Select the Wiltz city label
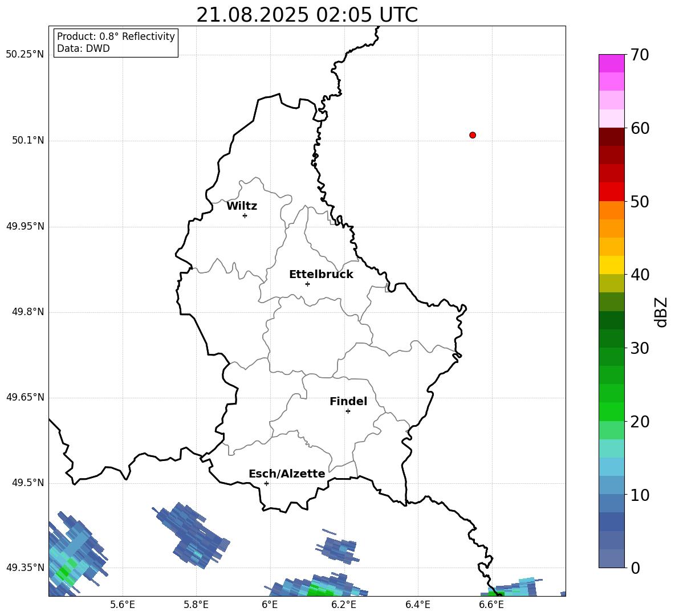This screenshot has width=675, height=616. click(242, 206)
